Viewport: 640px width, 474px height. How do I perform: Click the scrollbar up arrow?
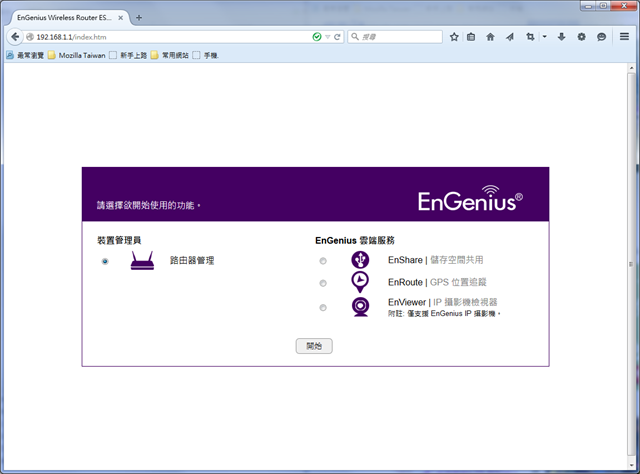pos(631,68)
